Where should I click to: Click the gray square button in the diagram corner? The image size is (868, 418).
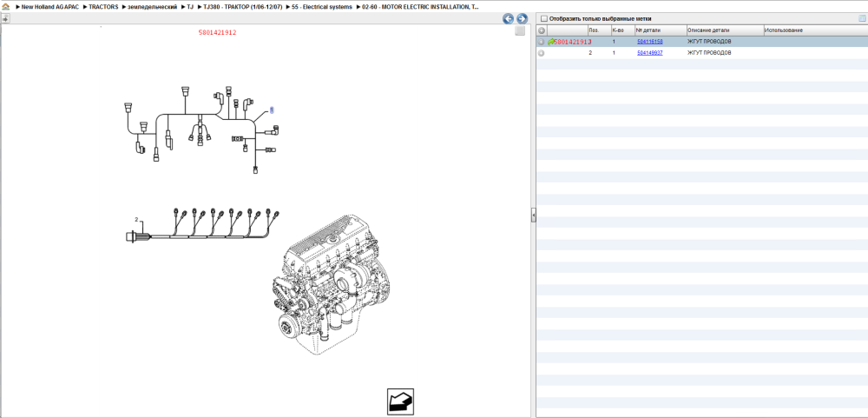[520, 31]
